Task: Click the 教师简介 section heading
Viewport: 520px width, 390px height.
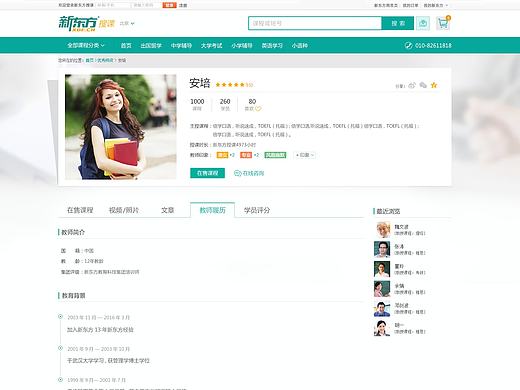Action: [73, 232]
